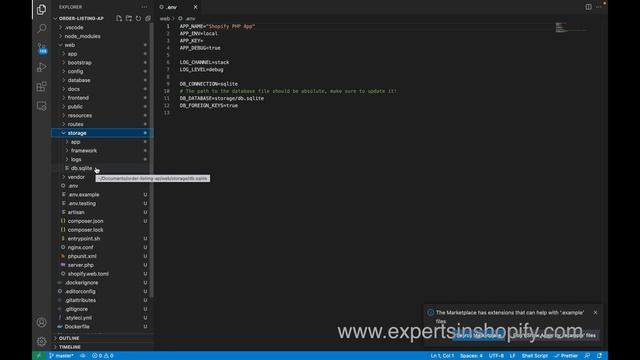Open status bar feedback icon
Screen dimensions: 640x360
pos(587,356)
